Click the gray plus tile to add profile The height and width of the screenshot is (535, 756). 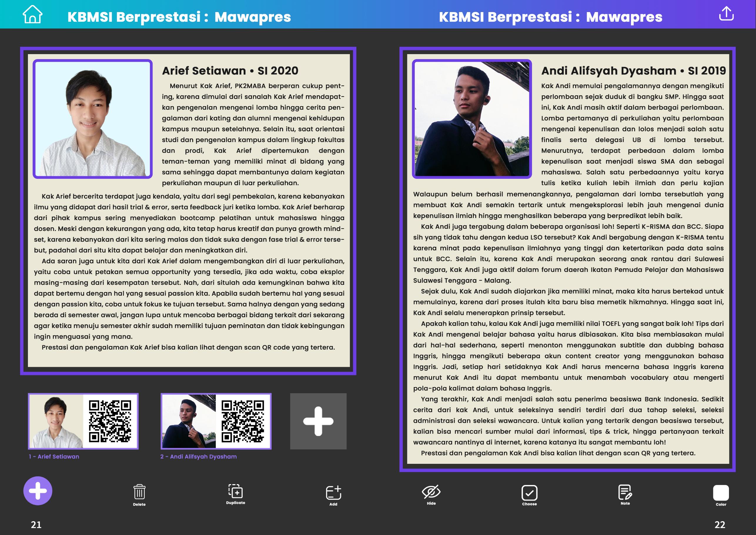coord(318,421)
